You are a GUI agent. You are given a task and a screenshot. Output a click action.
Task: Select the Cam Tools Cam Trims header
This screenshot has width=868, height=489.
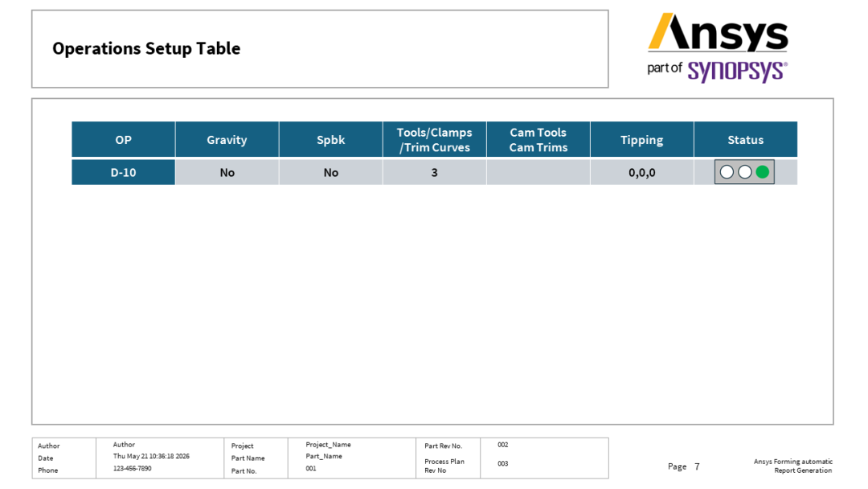coord(538,140)
